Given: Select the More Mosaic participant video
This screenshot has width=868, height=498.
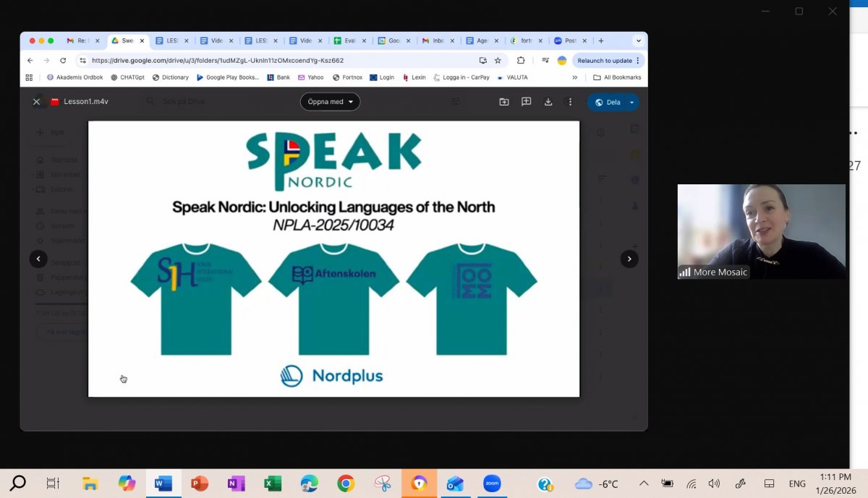Looking at the screenshot, I should point(761,231).
